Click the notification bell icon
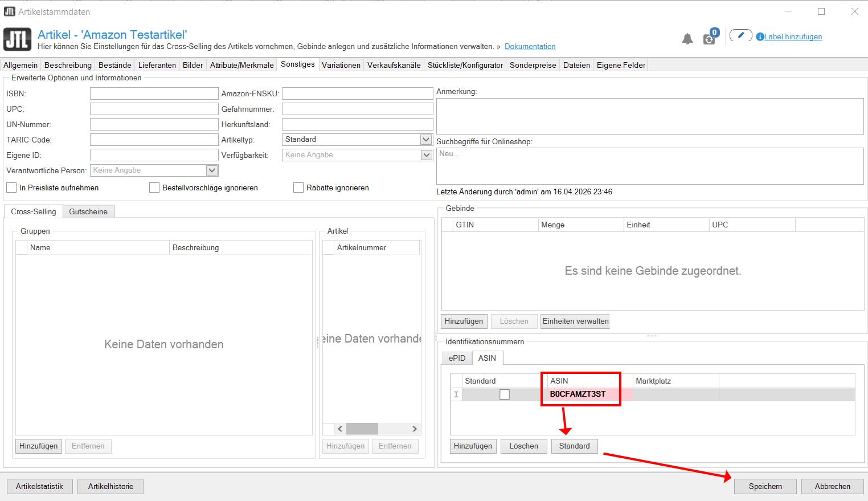The width and height of the screenshot is (868, 501). pyautogui.click(x=687, y=39)
